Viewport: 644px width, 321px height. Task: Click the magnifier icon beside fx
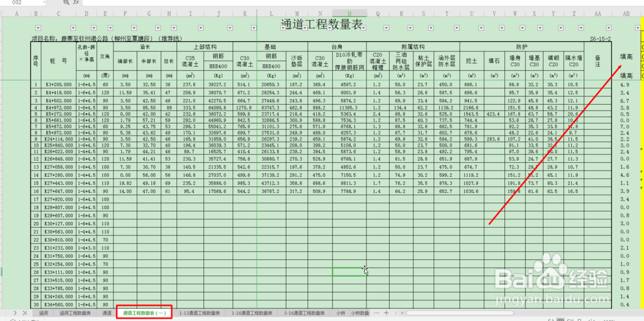(66, 3)
